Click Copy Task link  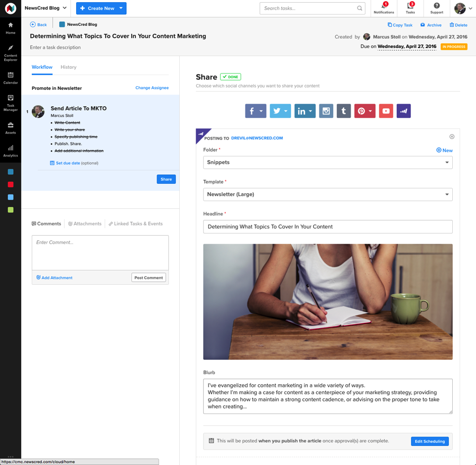click(400, 25)
